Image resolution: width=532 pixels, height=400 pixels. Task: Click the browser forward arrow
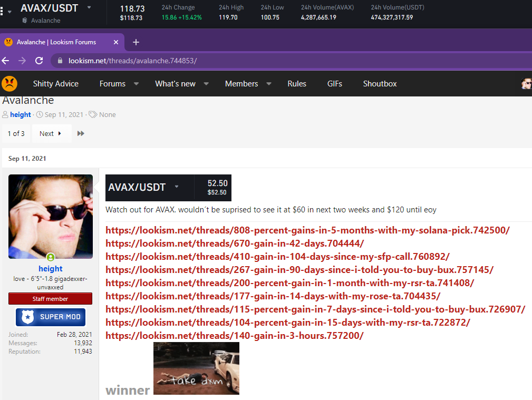[x=22, y=61]
